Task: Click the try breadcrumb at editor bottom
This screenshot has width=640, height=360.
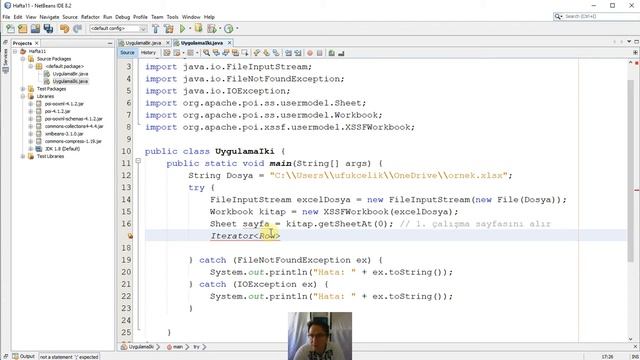Action: click(x=196, y=347)
